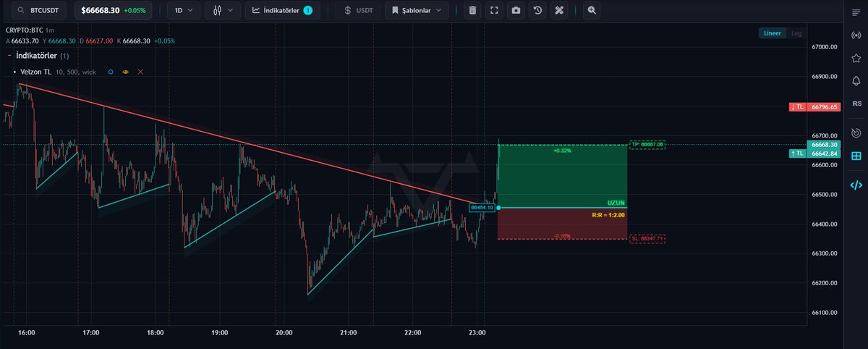Open the favorites star icon
Image resolution: width=868 pixels, height=349 pixels.
tap(856, 58)
